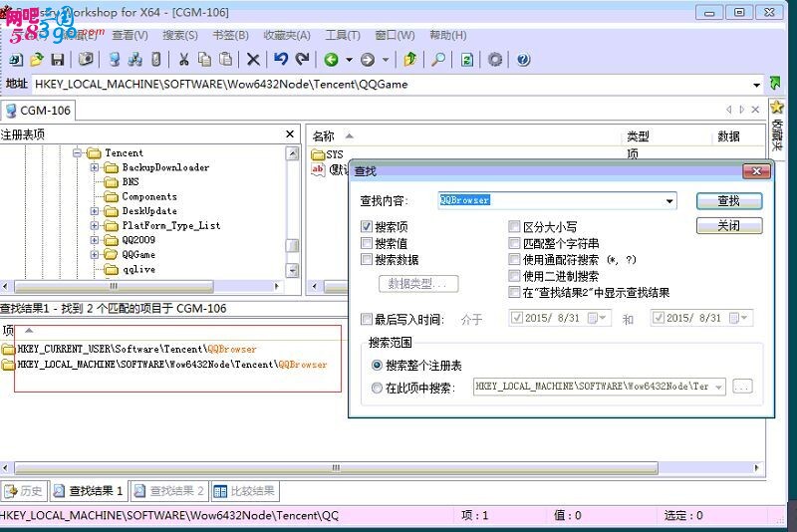This screenshot has height=532, width=797.
Task: Click the 查找 button in dialog
Action: pos(729,200)
